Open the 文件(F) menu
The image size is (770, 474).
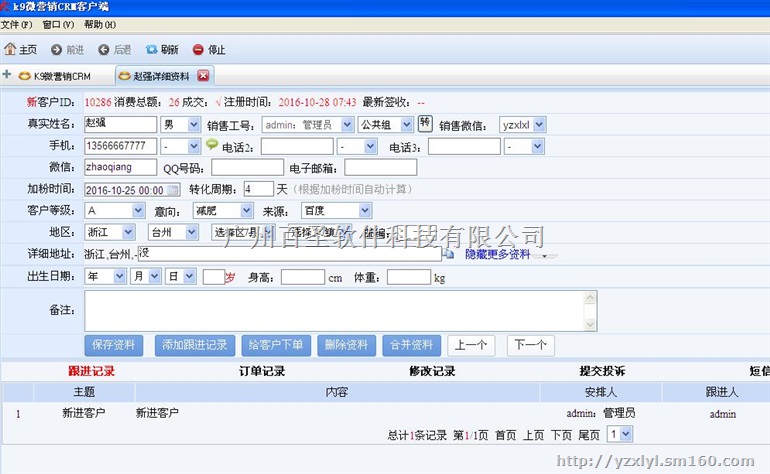coord(17,24)
